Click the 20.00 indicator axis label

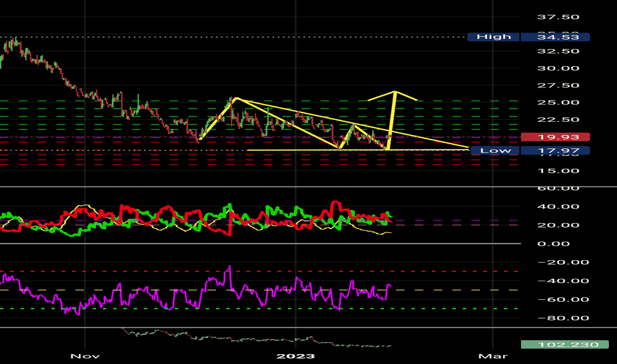pos(558,225)
